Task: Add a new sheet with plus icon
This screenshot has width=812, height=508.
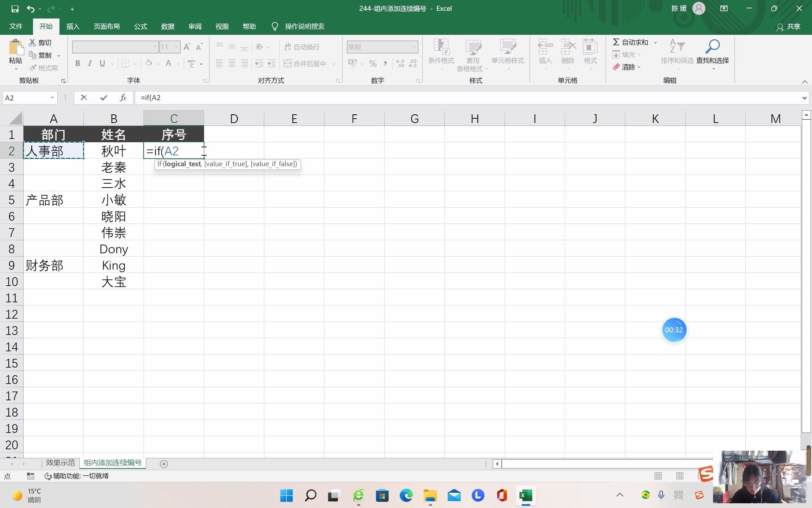Action: point(164,464)
